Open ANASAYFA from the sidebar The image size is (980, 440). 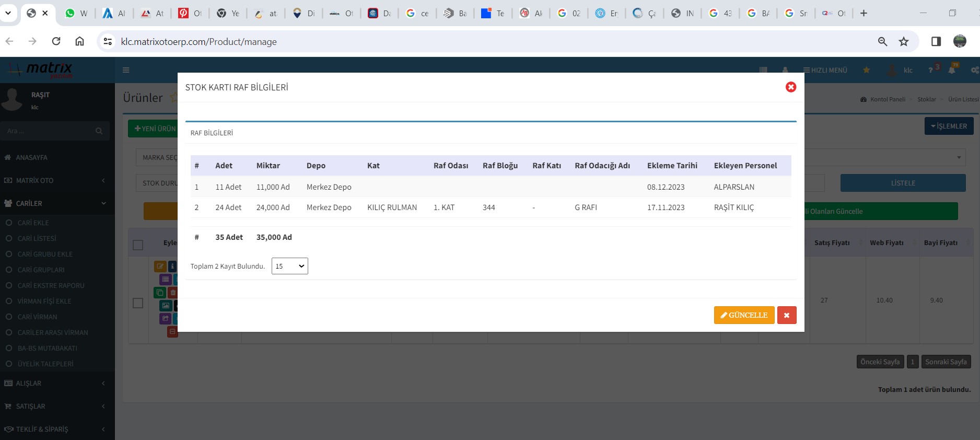(x=31, y=157)
